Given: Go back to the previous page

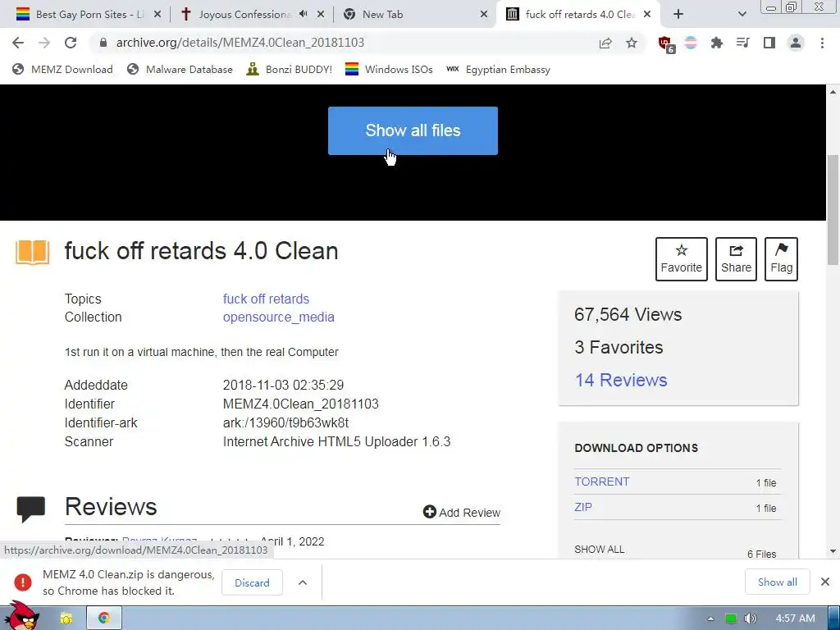Looking at the screenshot, I should (18, 43).
